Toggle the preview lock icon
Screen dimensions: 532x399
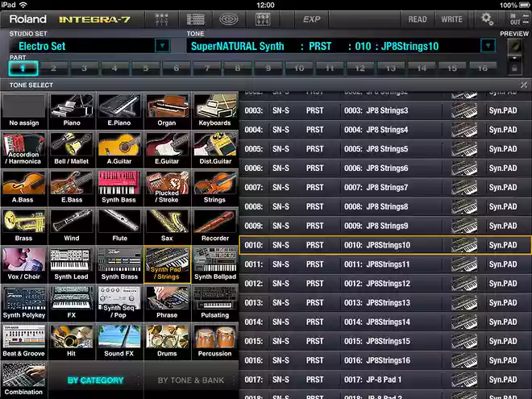click(x=515, y=69)
